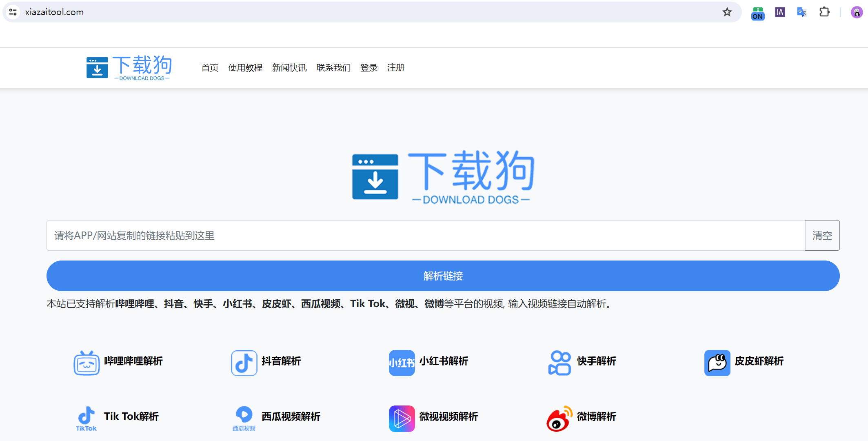Click the Bilibili parsing icon
The height and width of the screenshot is (441, 868).
point(87,363)
